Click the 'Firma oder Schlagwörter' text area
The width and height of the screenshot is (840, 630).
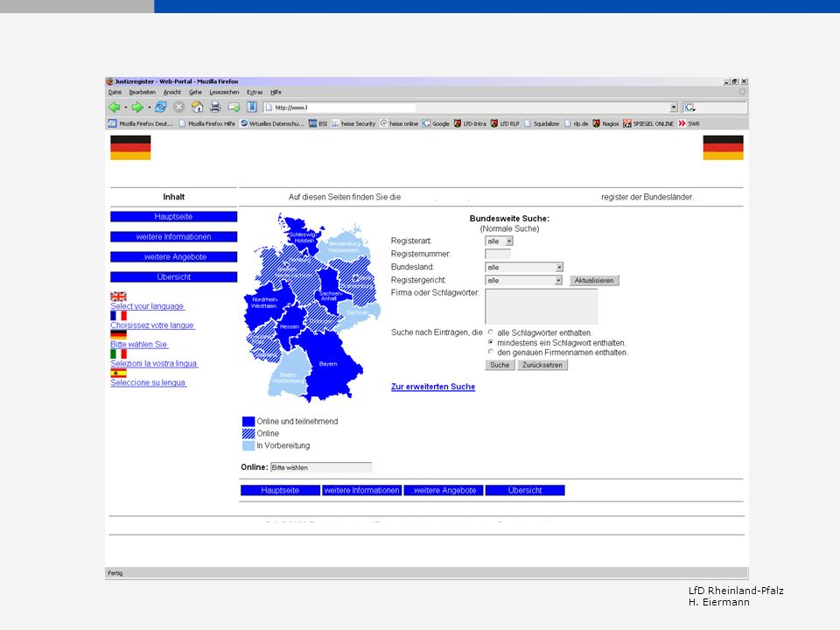pyautogui.click(x=541, y=306)
